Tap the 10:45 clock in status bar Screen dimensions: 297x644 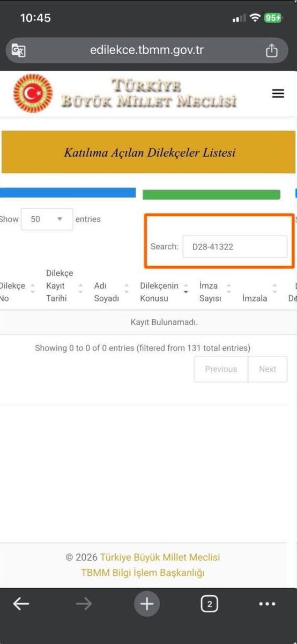[x=35, y=18]
